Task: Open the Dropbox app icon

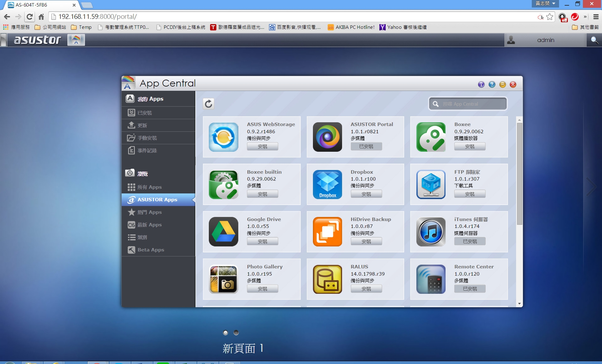Action: tap(327, 185)
